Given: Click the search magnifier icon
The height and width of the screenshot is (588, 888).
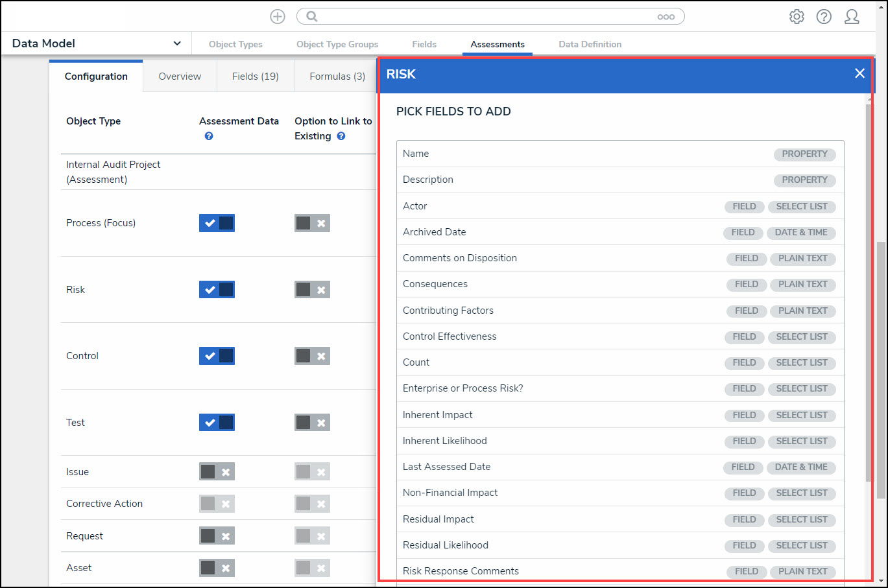Looking at the screenshot, I should [x=312, y=17].
